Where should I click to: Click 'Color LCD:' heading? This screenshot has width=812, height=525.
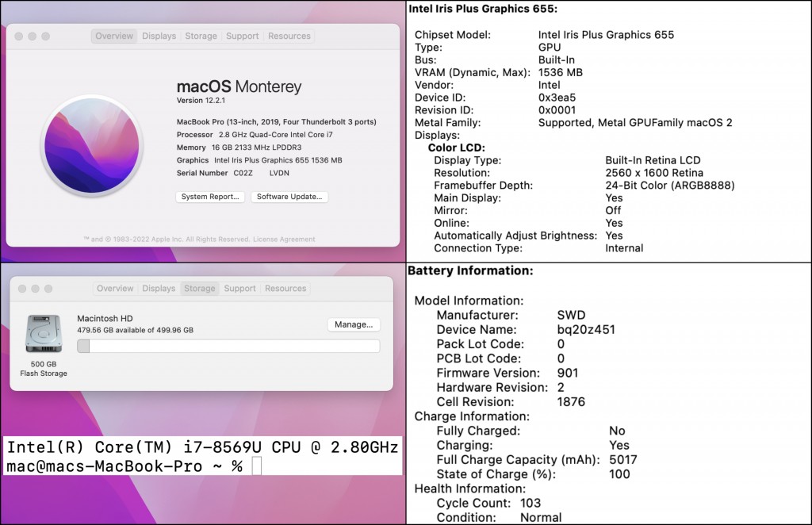[x=456, y=148]
